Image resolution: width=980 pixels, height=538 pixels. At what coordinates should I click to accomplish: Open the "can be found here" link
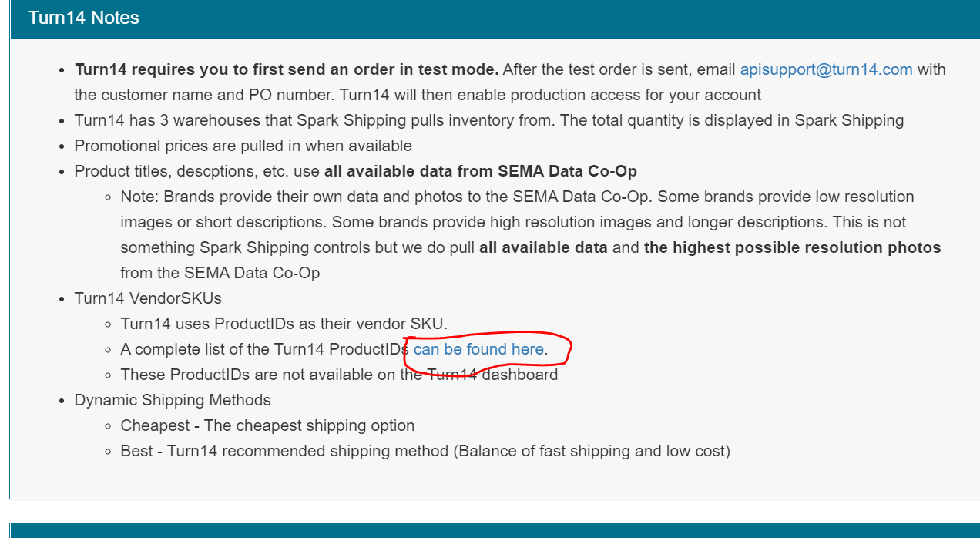pos(478,349)
